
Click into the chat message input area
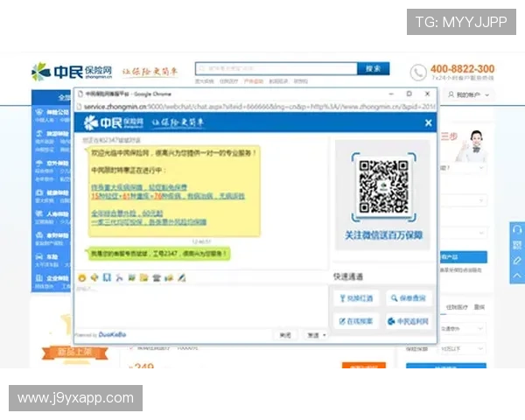[x=201, y=305]
